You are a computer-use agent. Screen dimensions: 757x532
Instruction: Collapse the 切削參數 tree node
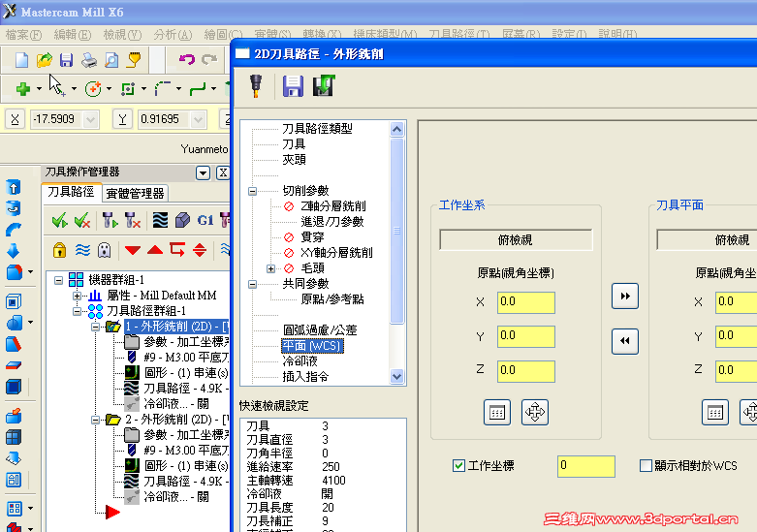click(x=252, y=191)
